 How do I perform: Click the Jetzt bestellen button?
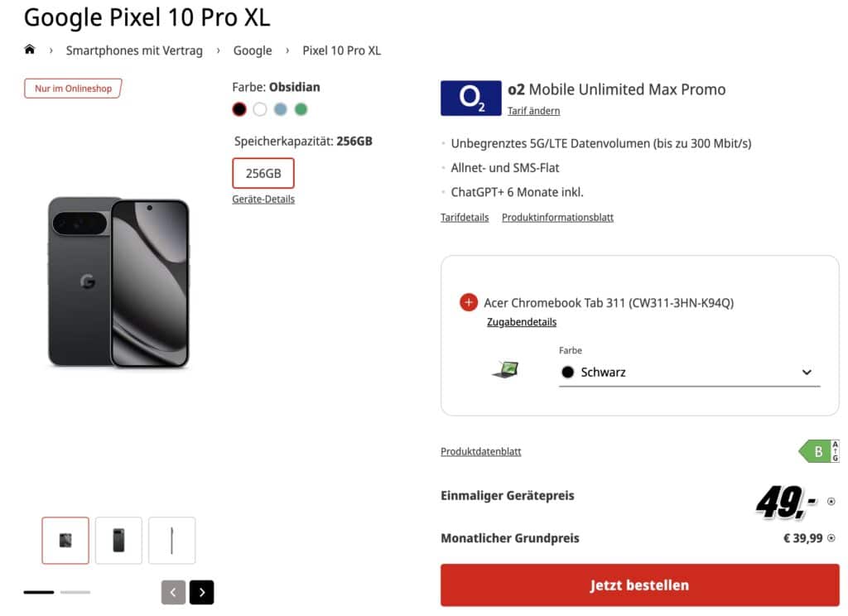[x=639, y=585]
